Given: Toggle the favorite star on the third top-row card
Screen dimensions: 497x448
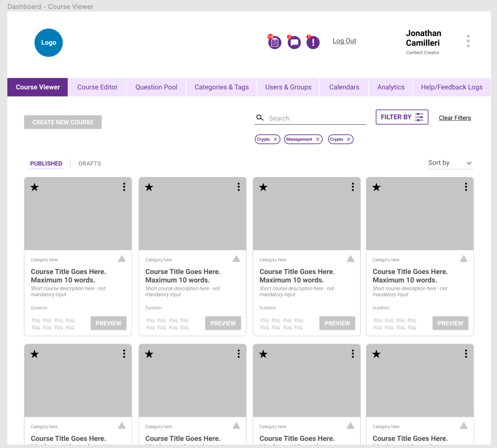Looking at the screenshot, I should (263, 187).
